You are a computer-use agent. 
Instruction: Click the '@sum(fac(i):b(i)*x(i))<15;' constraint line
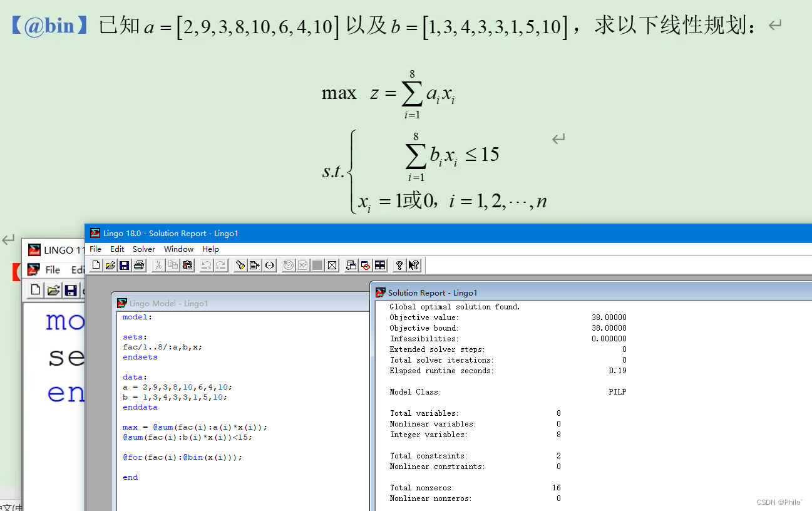(187, 437)
